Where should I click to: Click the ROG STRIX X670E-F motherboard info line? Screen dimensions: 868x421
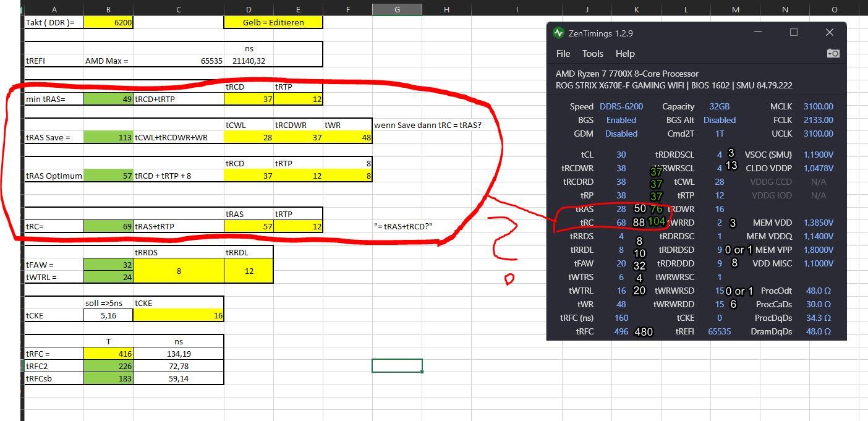674,85
